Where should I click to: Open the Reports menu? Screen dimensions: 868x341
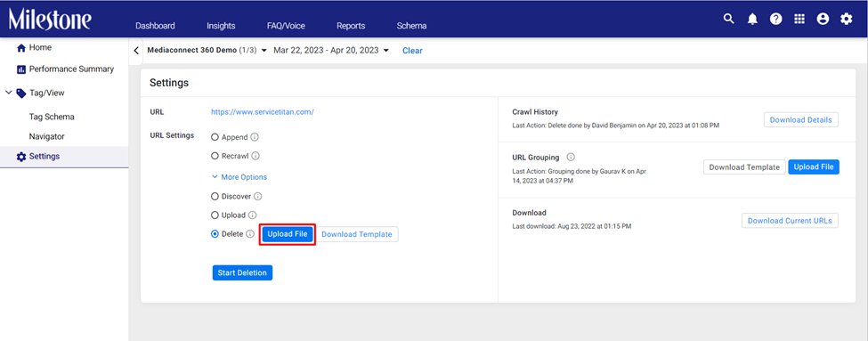351,26
